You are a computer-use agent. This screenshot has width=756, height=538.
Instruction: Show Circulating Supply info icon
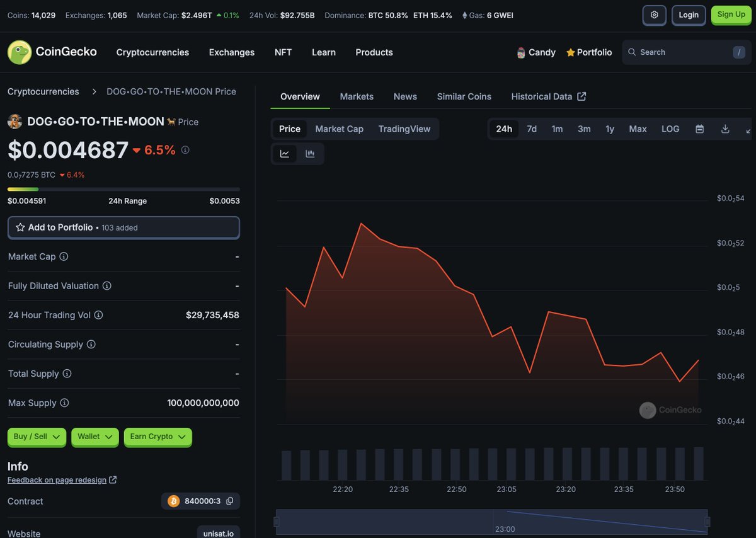[91, 345]
